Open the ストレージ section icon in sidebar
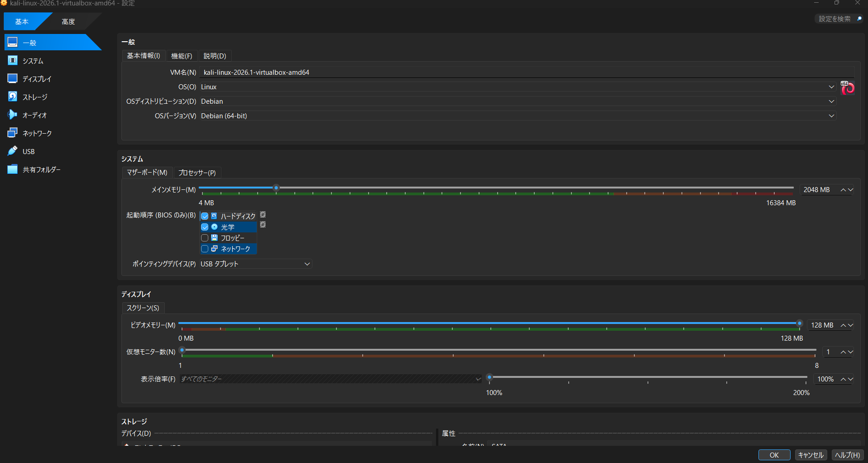868x463 pixels. tap(13, 96)
